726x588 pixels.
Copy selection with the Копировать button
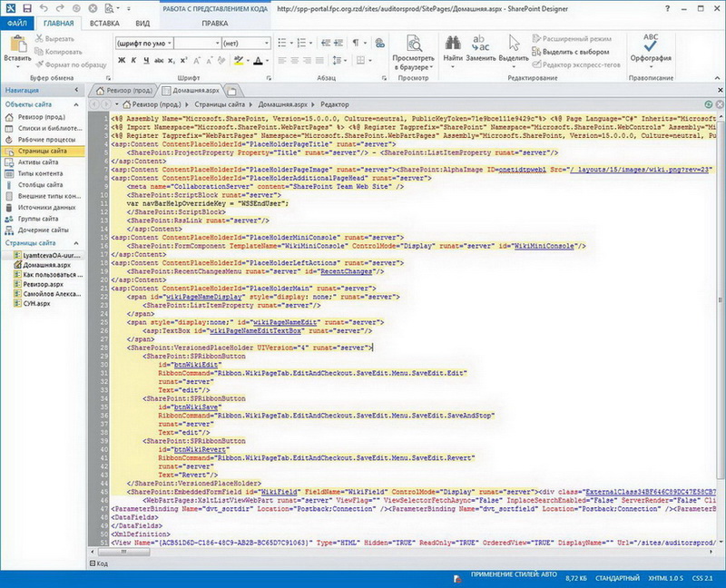tap(58, 52)
